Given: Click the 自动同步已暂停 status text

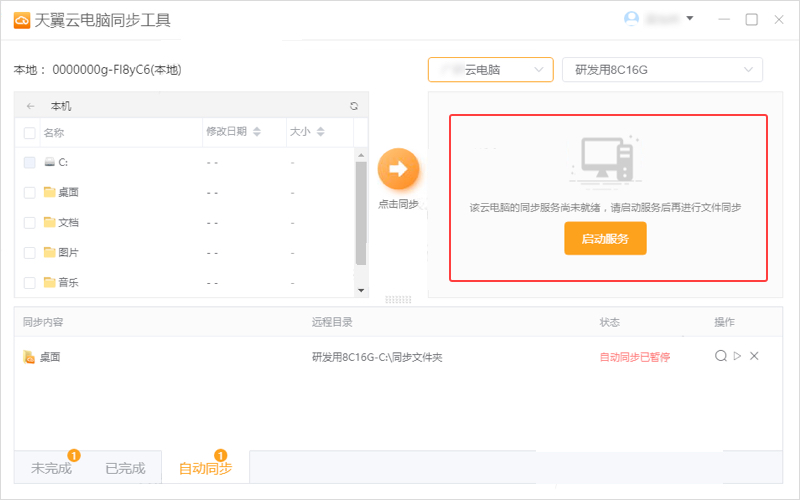Looking at the screenshot, I should (x=635, y=357).
